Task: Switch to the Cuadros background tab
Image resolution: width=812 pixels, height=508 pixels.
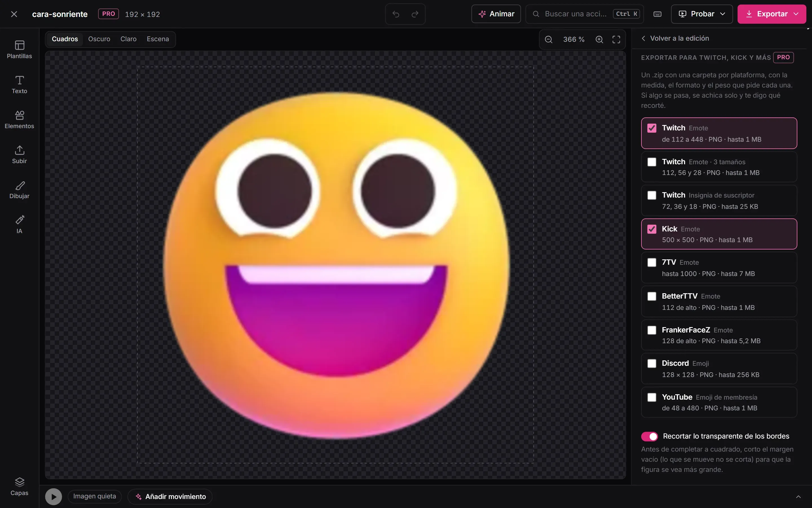Action: (65, 39)
